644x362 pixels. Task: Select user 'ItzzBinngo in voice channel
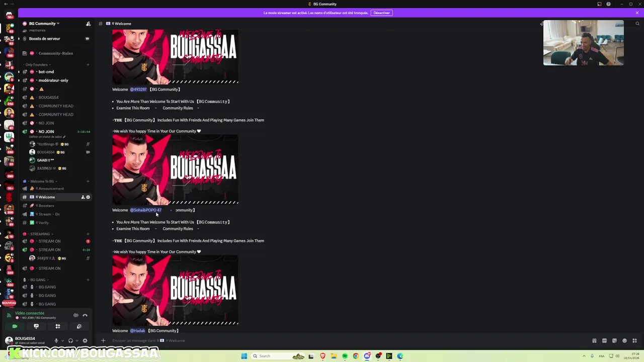point(49,144)
